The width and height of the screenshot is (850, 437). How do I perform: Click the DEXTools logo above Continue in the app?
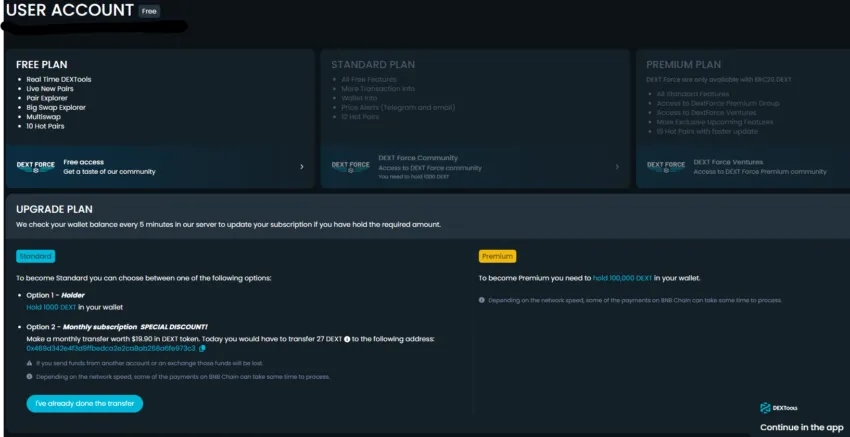point(778,408)
